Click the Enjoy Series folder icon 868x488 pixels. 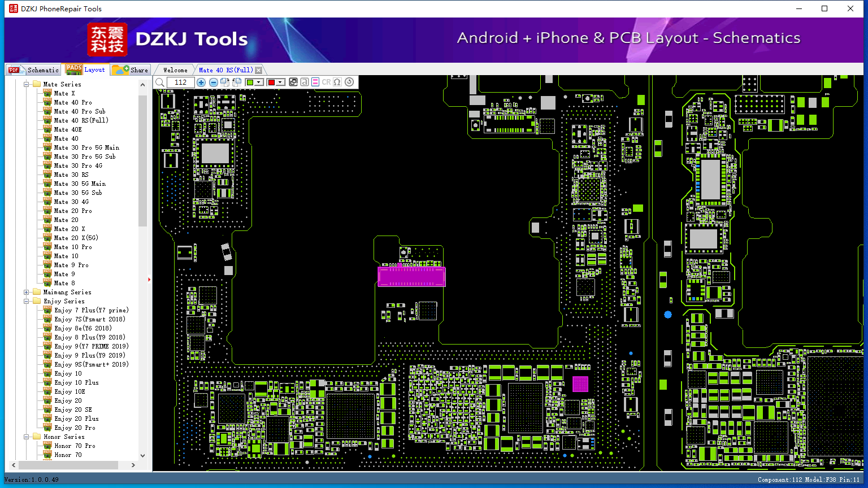[37, 301]
